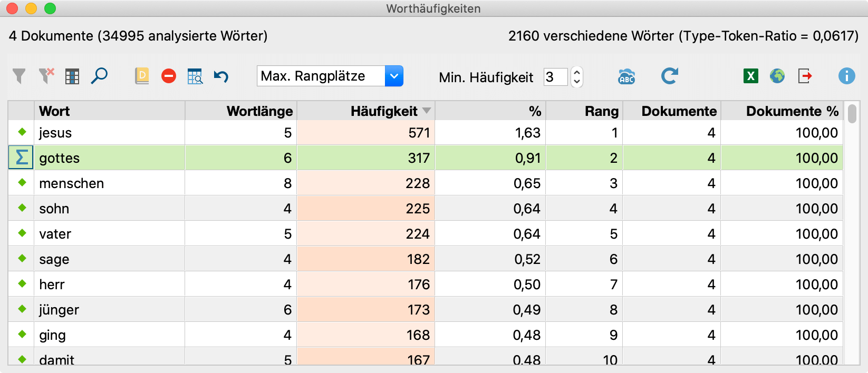Toggle the green diamond beside jesus
The height and width of the screenshot is (373, 868).
(22, 132)
